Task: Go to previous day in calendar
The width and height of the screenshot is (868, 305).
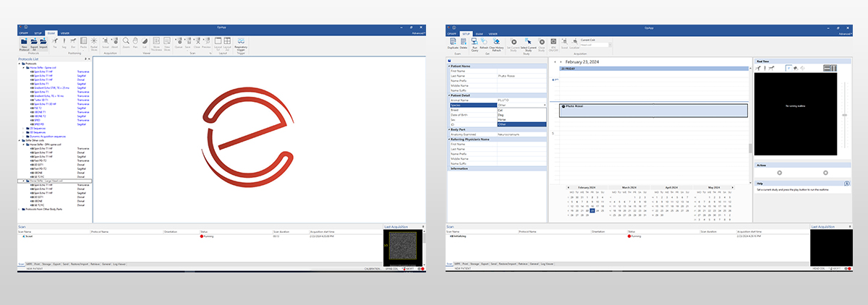Action: (555, 62)
